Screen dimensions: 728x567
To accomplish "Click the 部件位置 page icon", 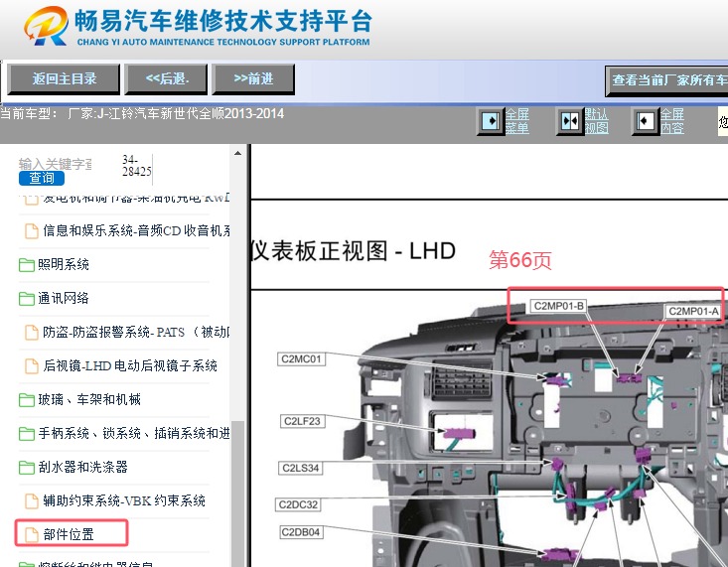I will (32, 535).
